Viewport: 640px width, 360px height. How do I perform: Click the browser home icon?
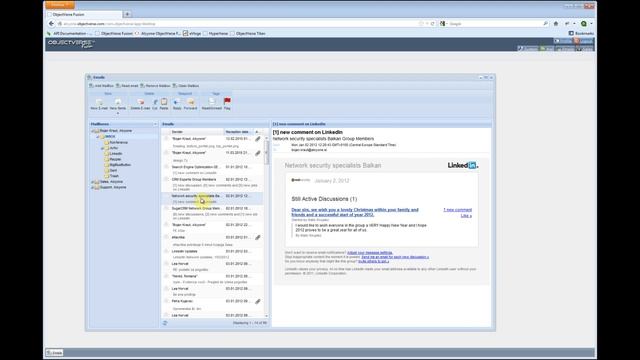[556, 24]
